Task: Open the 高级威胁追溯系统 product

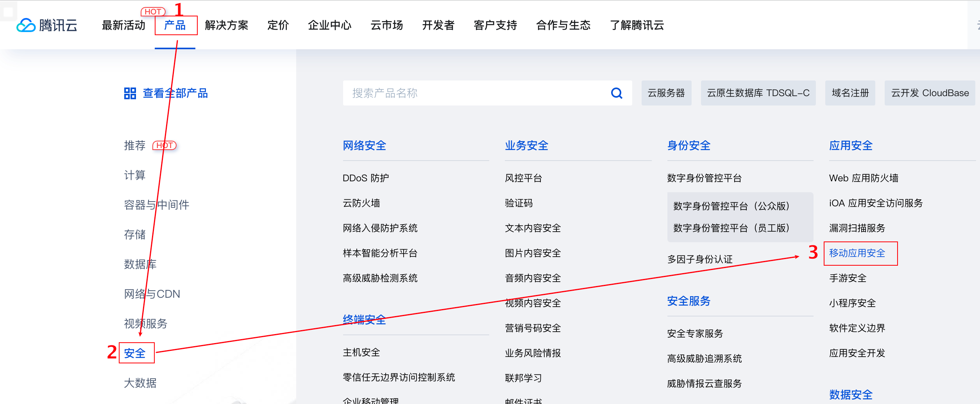Action: [x=705, y=359]
